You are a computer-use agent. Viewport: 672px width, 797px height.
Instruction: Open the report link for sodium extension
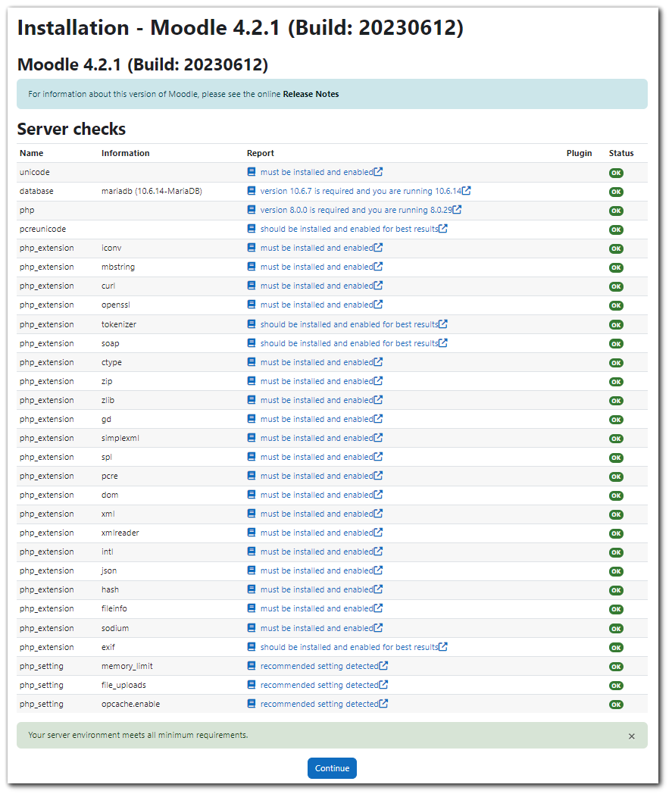(x=317, y=628)
